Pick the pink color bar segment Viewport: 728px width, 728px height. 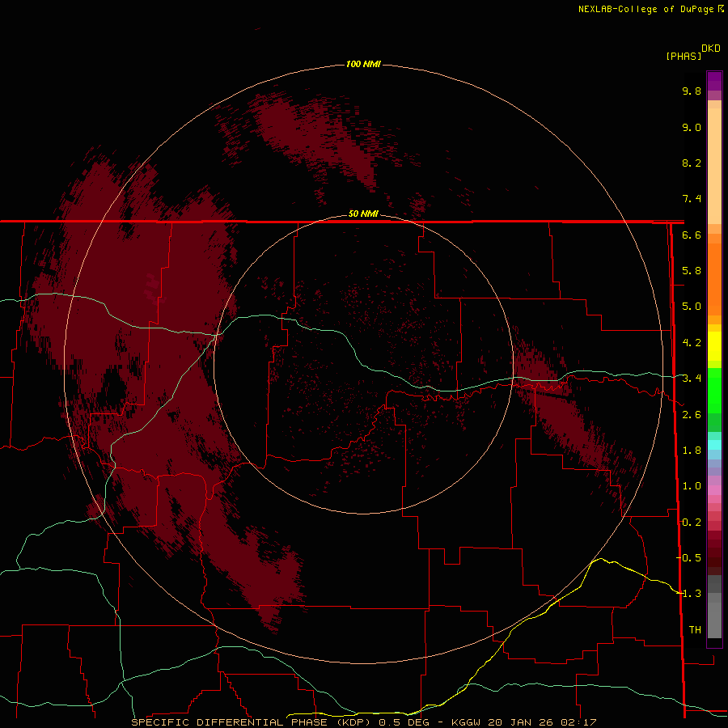pyautogui.click(x=714, y=490)
